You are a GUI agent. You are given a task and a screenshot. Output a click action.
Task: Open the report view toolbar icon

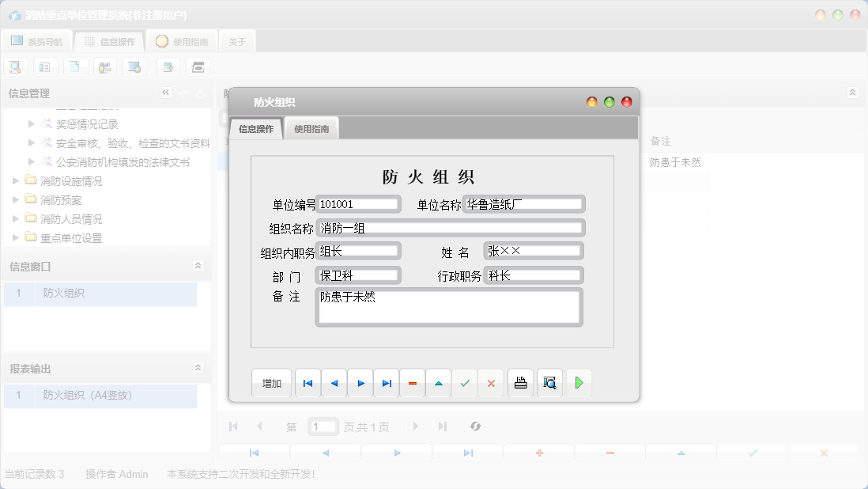[x=45, y=66]
